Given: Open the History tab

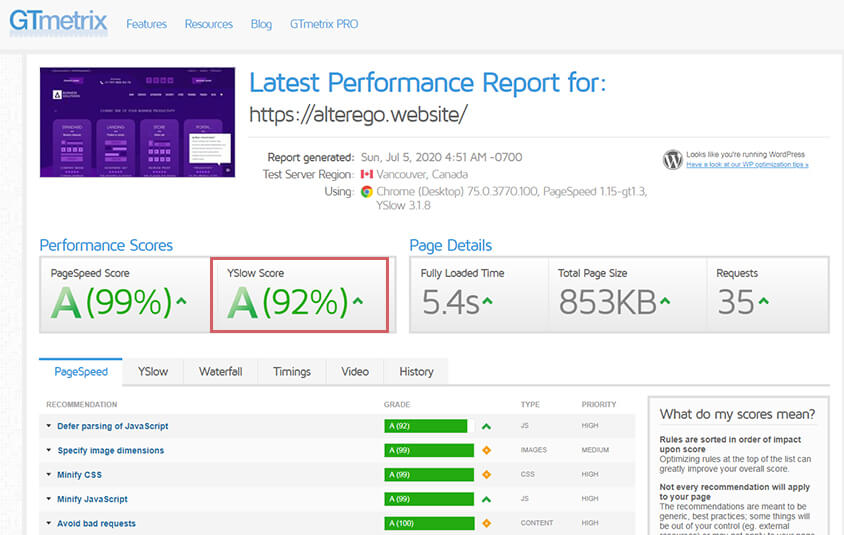Looking at the screenshot, I should point(416,372).
